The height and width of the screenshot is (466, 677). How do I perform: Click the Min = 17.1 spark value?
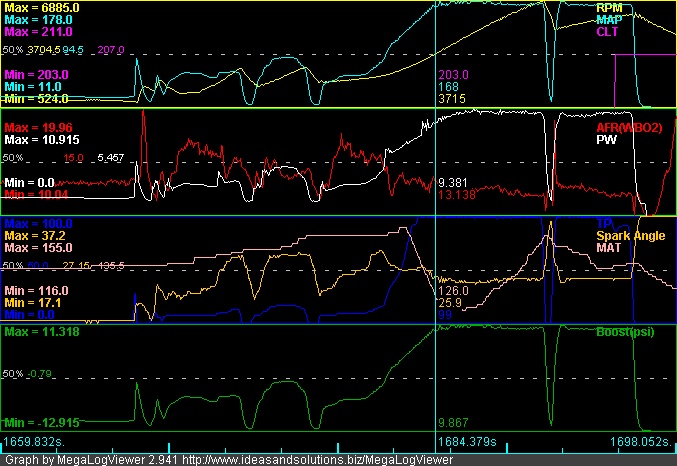(33, 303)
